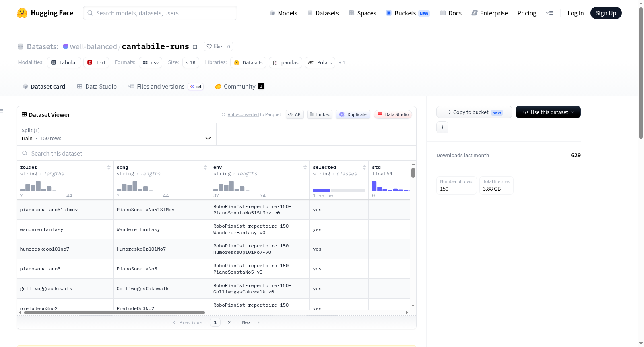Expand the extra navigation menu icon
The image size is (644, 347).
coord(549,13)
